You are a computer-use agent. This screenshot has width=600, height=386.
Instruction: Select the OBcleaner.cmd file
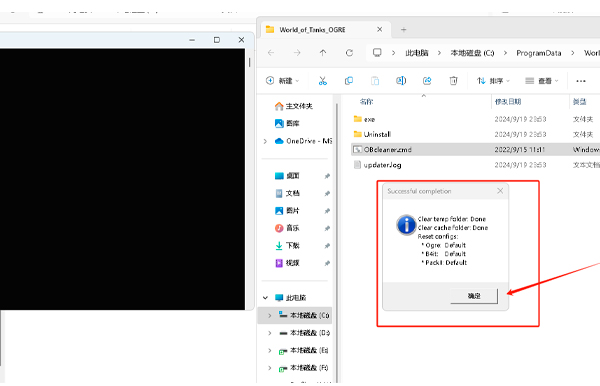point(388,150)
